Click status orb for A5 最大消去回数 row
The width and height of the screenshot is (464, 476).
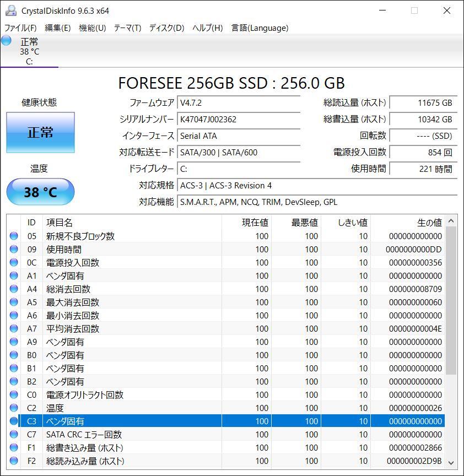pos(14,302)
